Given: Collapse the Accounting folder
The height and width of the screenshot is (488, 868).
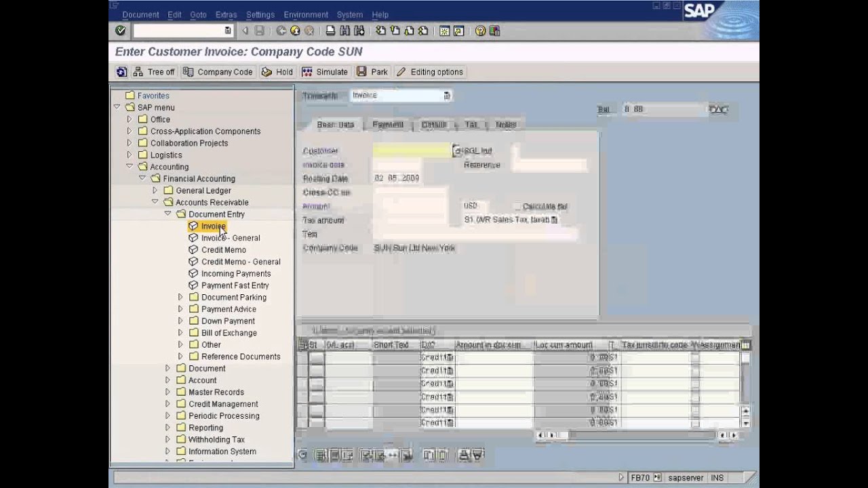Looking at the screenshot, I should (130, 167).
